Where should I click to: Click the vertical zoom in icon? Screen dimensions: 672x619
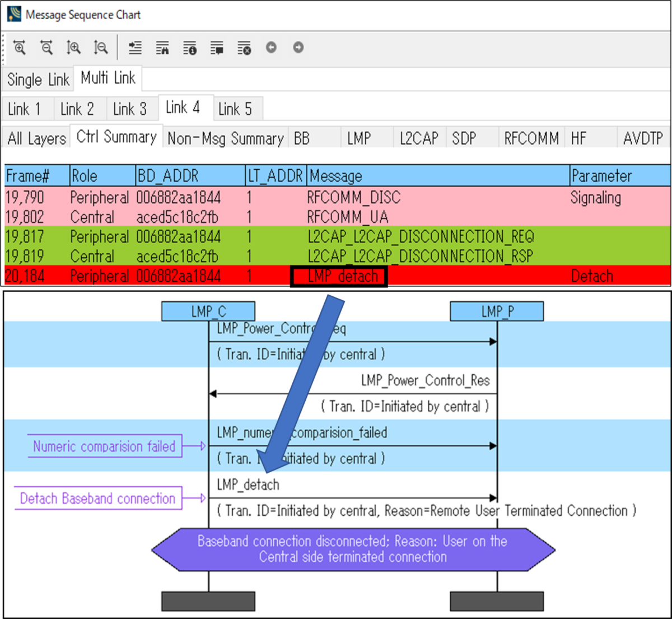[x=73, y=48]
